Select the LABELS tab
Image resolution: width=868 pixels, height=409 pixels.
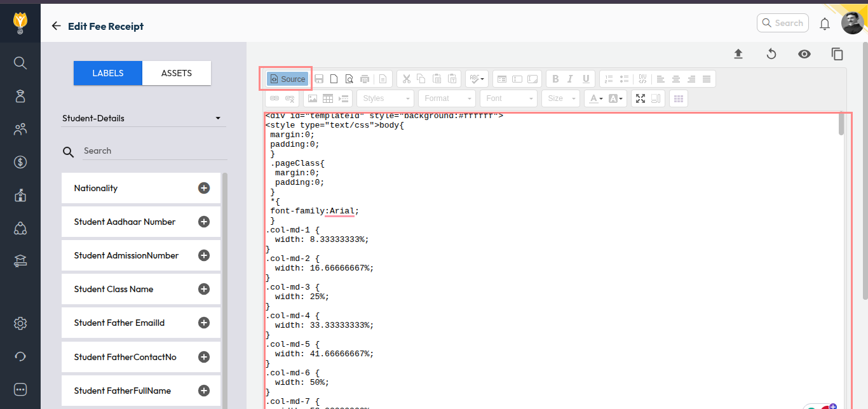pos(108,73)
